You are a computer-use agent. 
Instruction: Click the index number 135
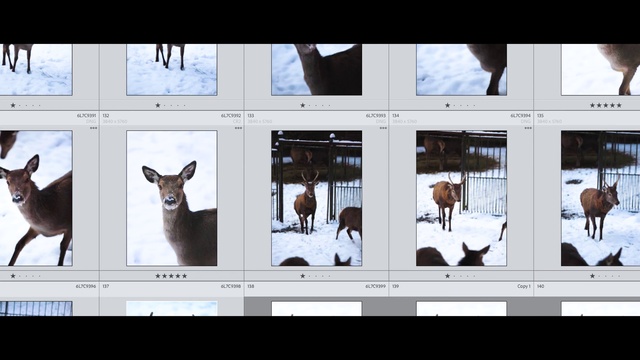(540, 116)
